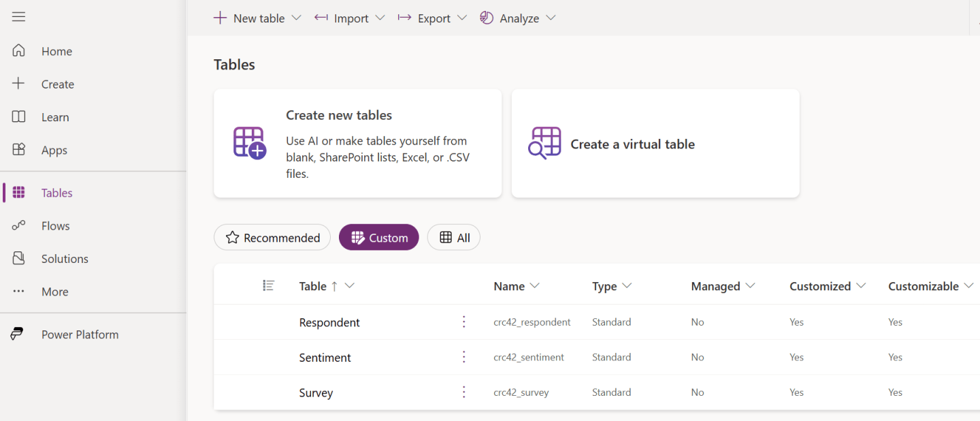Viewport: 980px width, 421px height.
Task: Click the Import arrow icon
Action: [321, 18]
